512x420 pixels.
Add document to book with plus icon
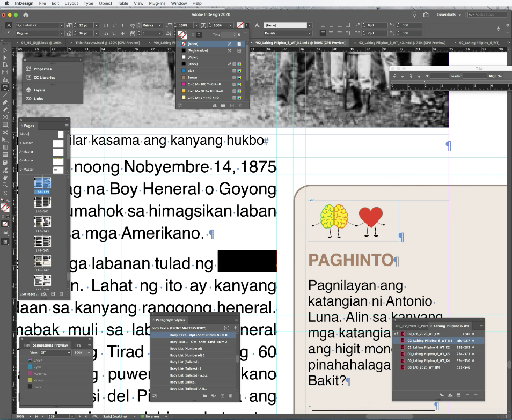pyautogui.click(x=467, y=395)
